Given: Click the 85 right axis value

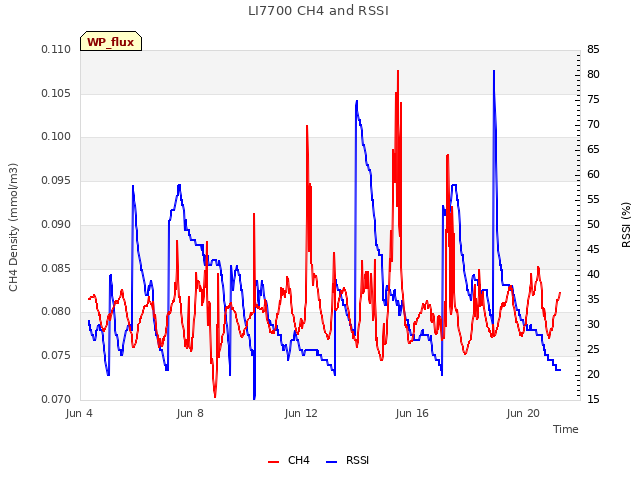Looking at the screenshot, I should coord(593,49).
